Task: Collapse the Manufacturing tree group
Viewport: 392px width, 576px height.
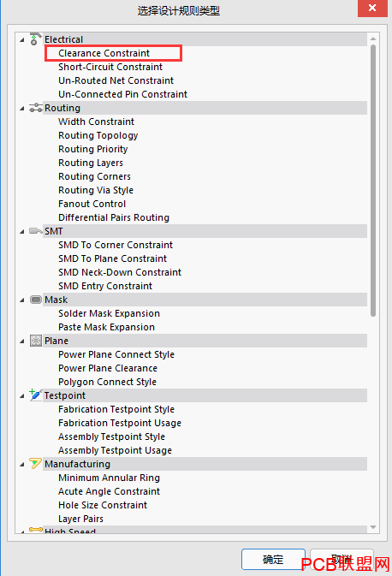Action: click(22, 465)
